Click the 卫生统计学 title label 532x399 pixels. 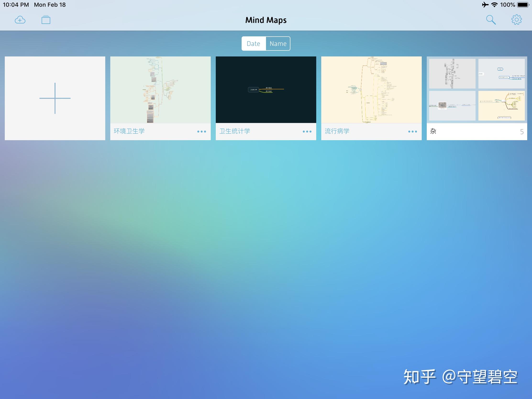235,131
